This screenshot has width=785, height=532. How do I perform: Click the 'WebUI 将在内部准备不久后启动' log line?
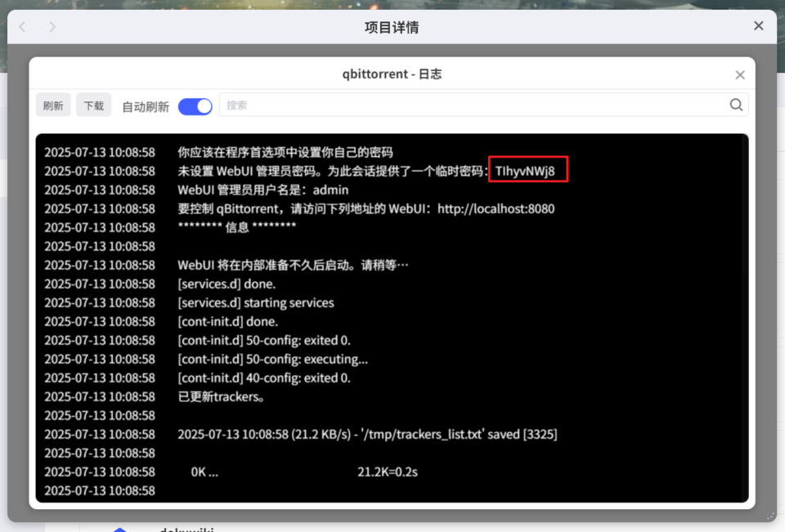293,266
